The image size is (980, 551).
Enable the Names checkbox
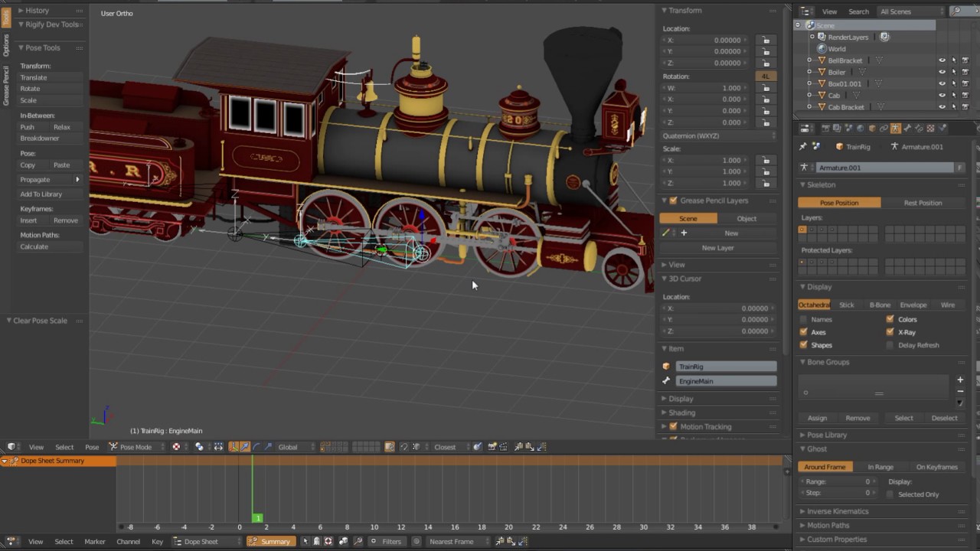[803, 319]
